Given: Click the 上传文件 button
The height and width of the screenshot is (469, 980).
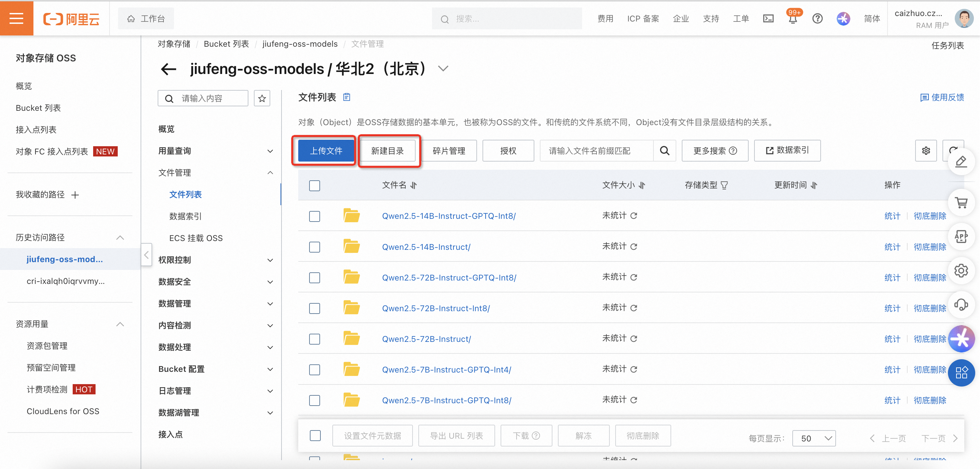Looking at the screenshot, I should (x=326, y=151).
